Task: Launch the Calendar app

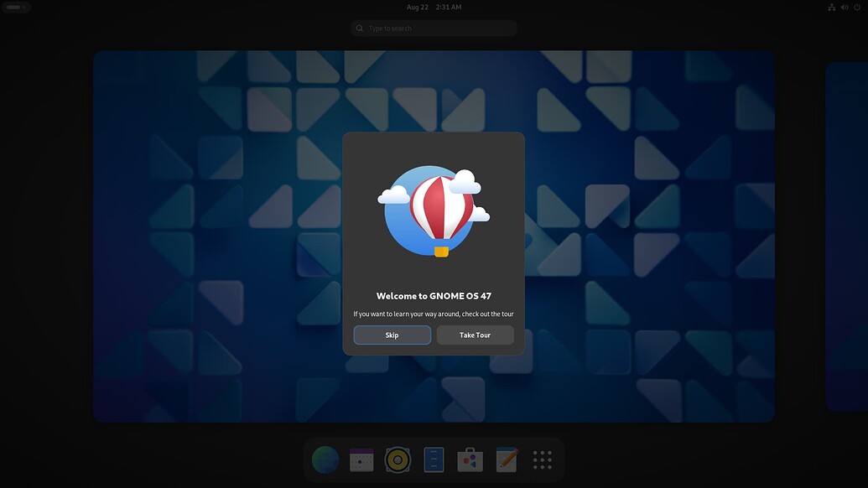Action: (361, 459)
